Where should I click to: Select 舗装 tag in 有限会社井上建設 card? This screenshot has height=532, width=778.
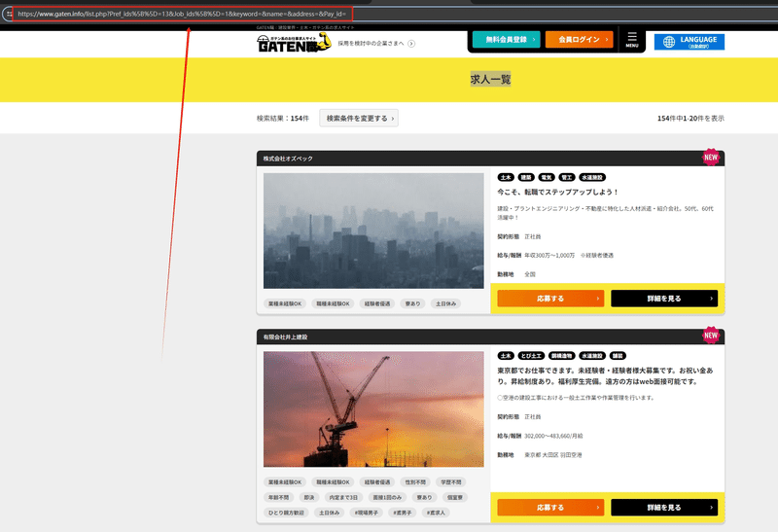coord(618,356)
